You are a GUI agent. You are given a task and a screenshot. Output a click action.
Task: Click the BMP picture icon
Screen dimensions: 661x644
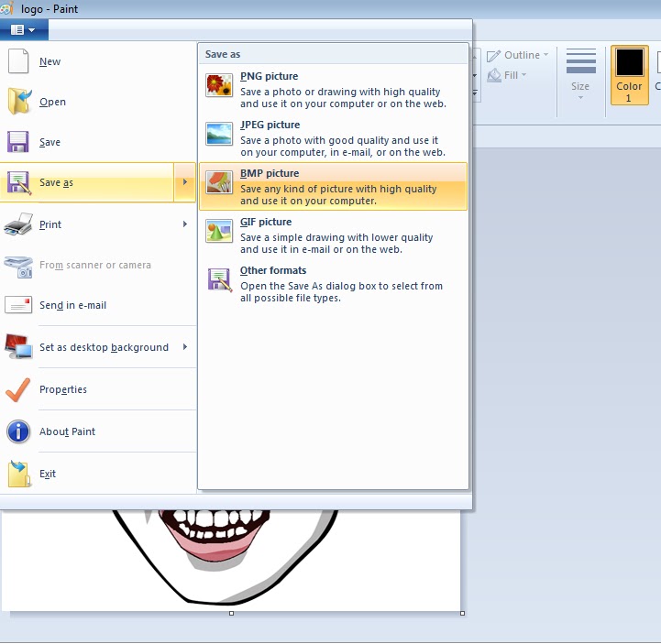click(x=219, y=182)
